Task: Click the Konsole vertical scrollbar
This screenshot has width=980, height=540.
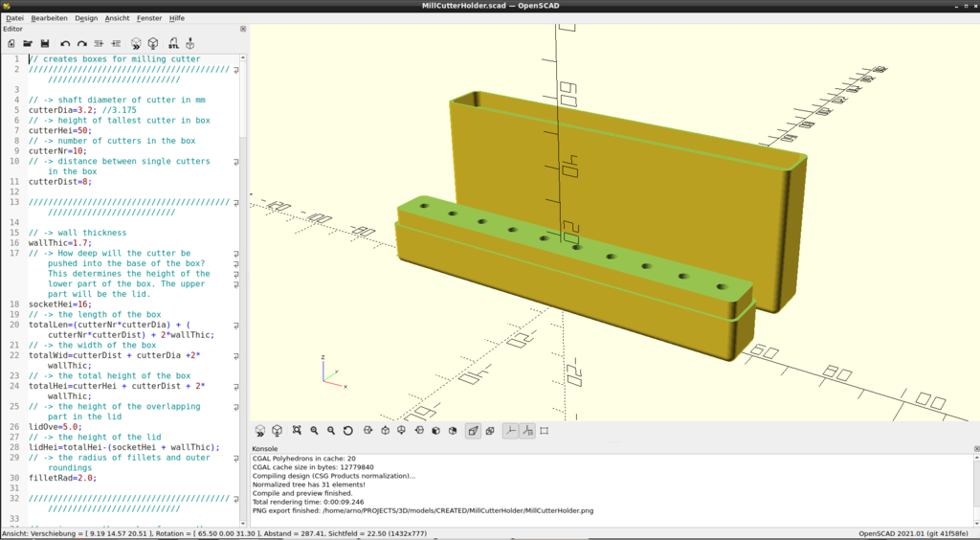Action: point(976,490)
